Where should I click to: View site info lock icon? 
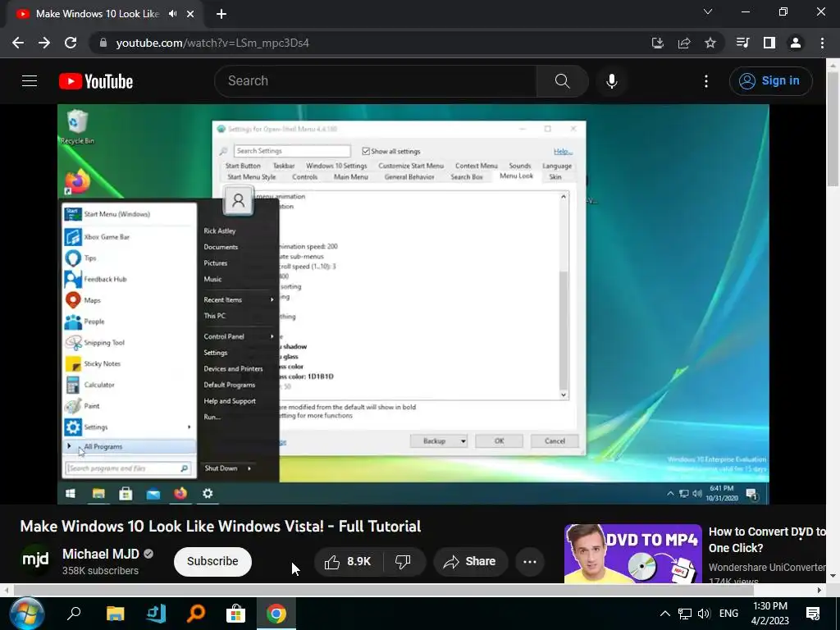pos(103,43)
